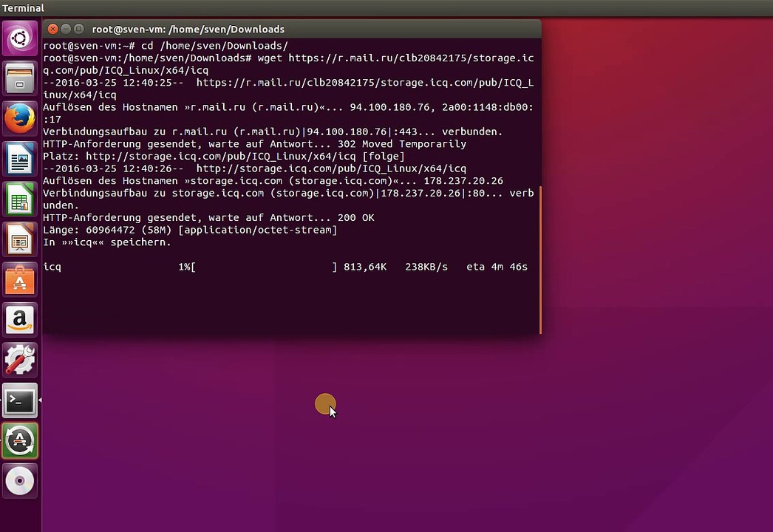This screenshot has width=773, height=532.
Task: Focus the Terminal launcher icon
Action: [20, 401]
